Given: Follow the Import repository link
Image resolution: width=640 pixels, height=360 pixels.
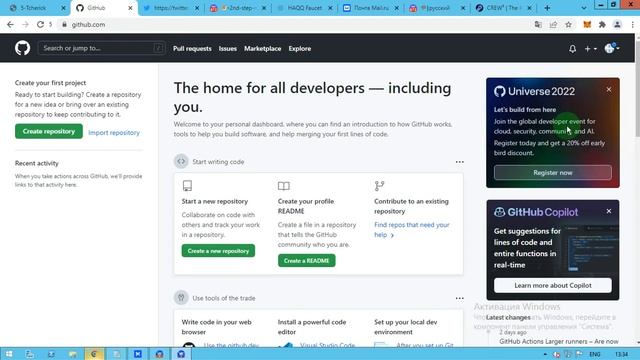Looking at the screenshot, I should (x=114, y=133).
